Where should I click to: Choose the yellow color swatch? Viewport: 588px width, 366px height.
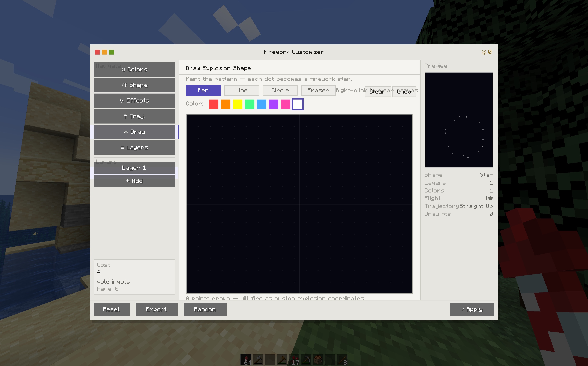point(238,104)
